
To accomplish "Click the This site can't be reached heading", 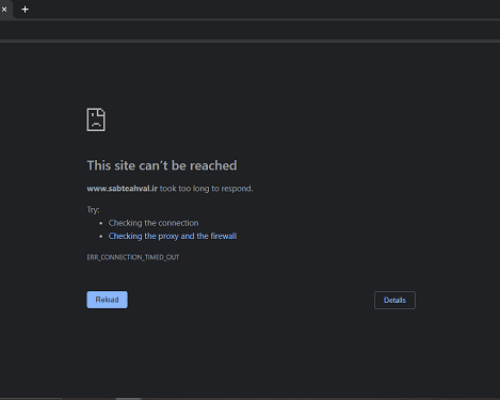I will (x=162, y=166).
